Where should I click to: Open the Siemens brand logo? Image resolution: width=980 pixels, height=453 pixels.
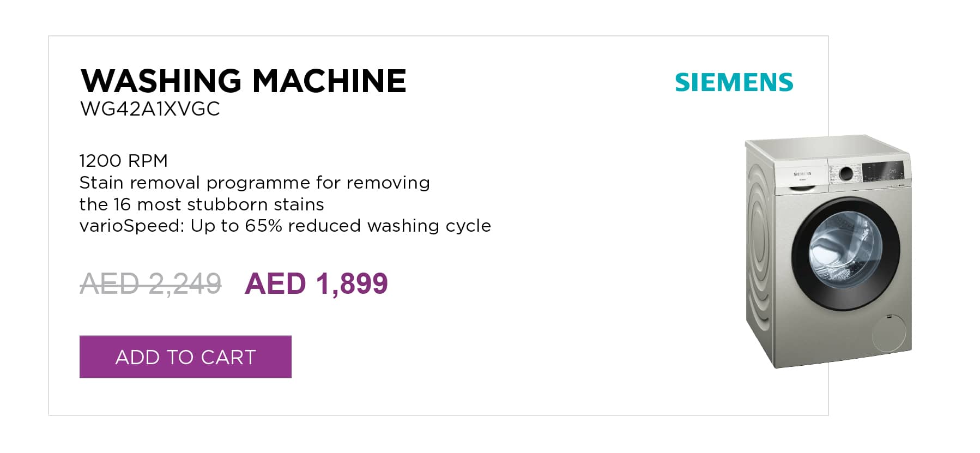tap(734, 83)
